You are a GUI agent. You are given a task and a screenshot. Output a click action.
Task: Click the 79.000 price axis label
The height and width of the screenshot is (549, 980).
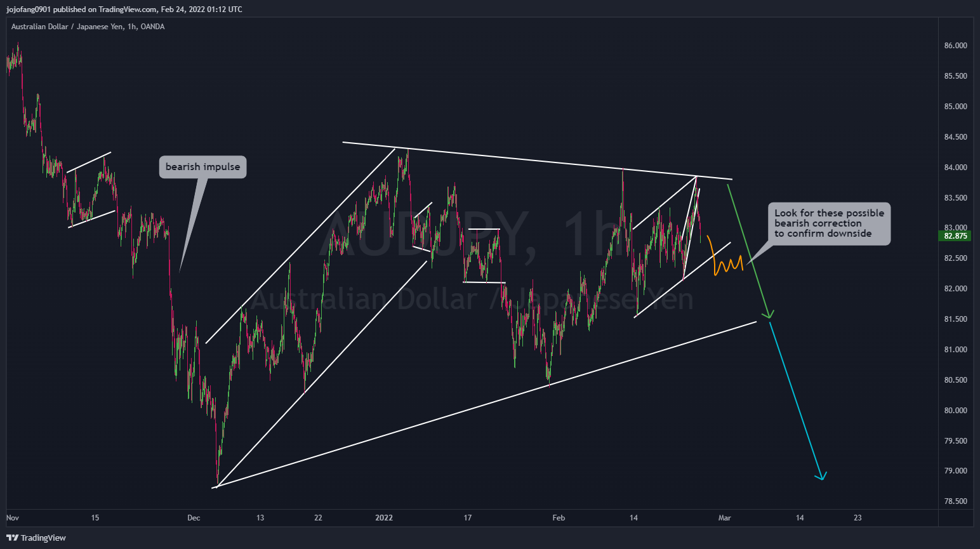(955, 471)
